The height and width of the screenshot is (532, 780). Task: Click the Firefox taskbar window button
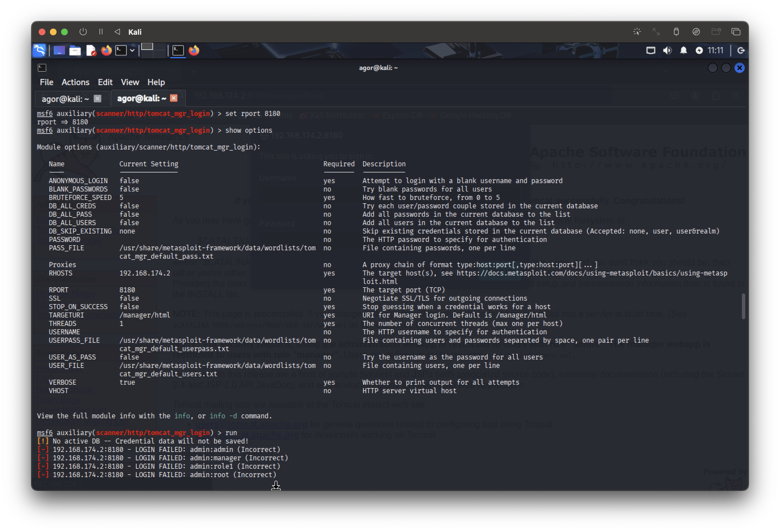(x=194, y=51)
